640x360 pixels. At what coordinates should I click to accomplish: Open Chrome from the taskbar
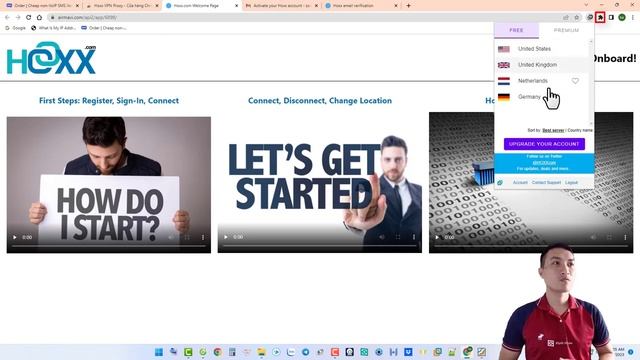pos(218,352)
